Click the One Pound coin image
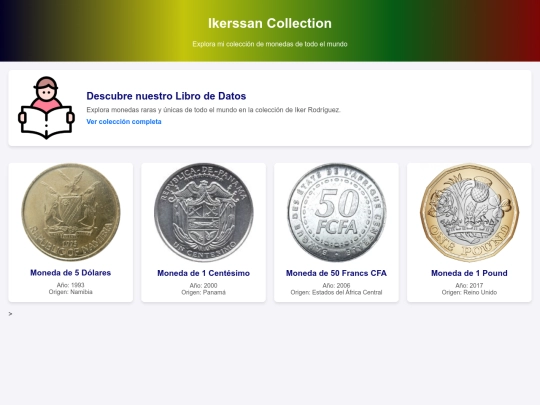Image resolution: width=540 pixels, height=405 pixels. [469, 212]
